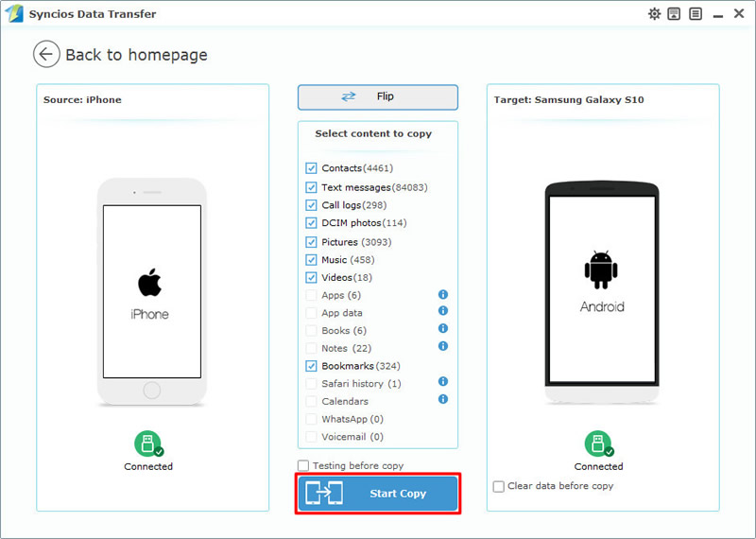The height and width of the screenshot is (539, 756).
Task: Click the info icon beside Books (6)
Action: [443, 329]
